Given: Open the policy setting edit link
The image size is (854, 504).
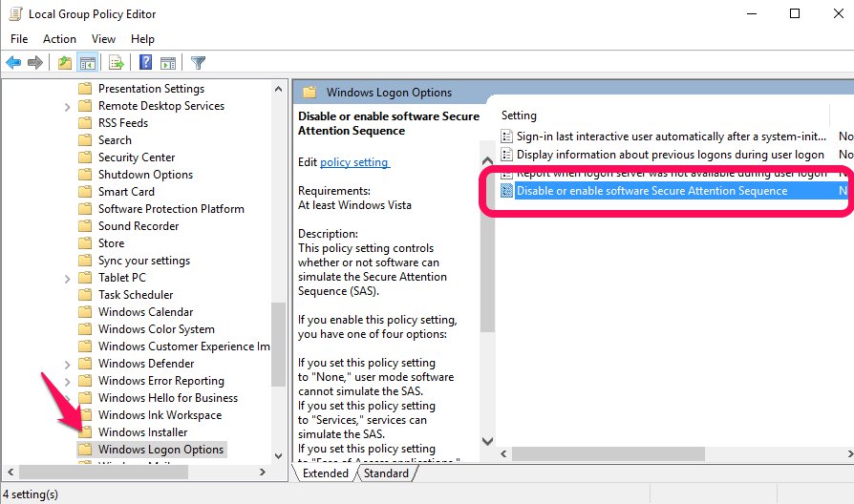Looking at the screenshot, I should [354, 162].
